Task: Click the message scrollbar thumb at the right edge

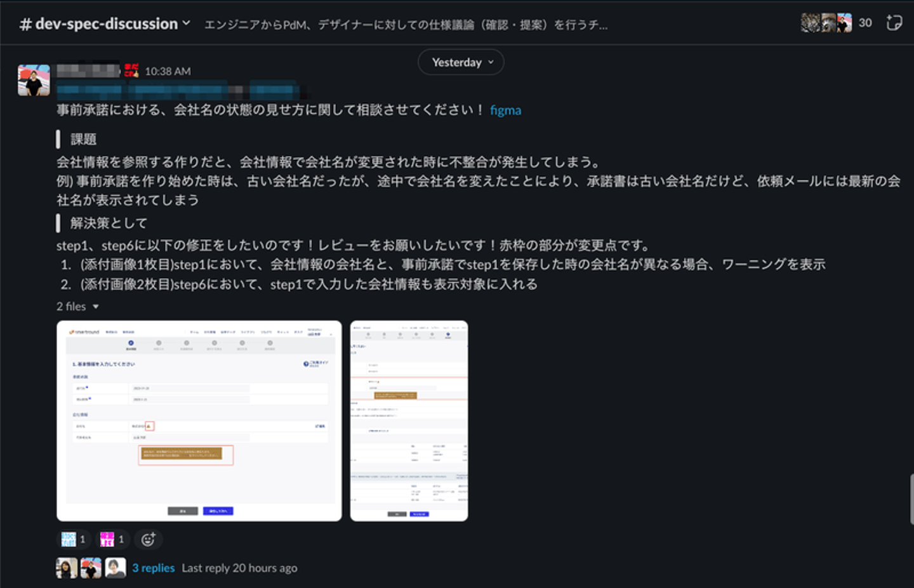Action: click(x=911, y=499)
